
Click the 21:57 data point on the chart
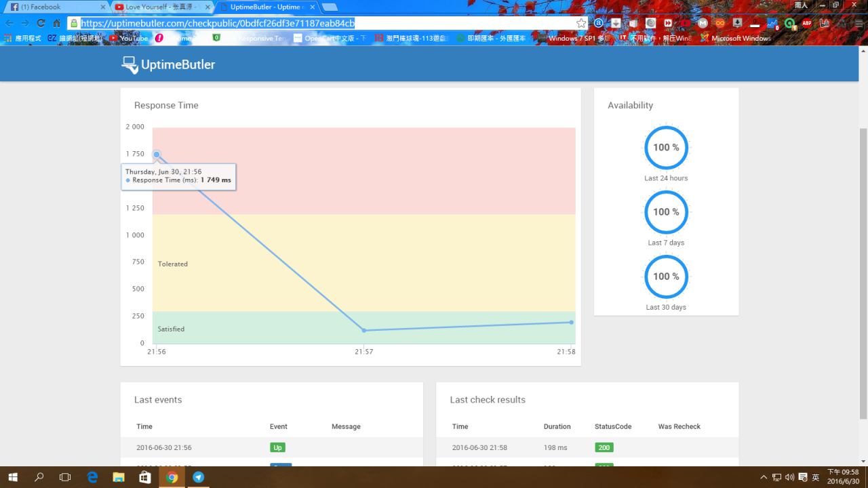(x=364, y=331)
